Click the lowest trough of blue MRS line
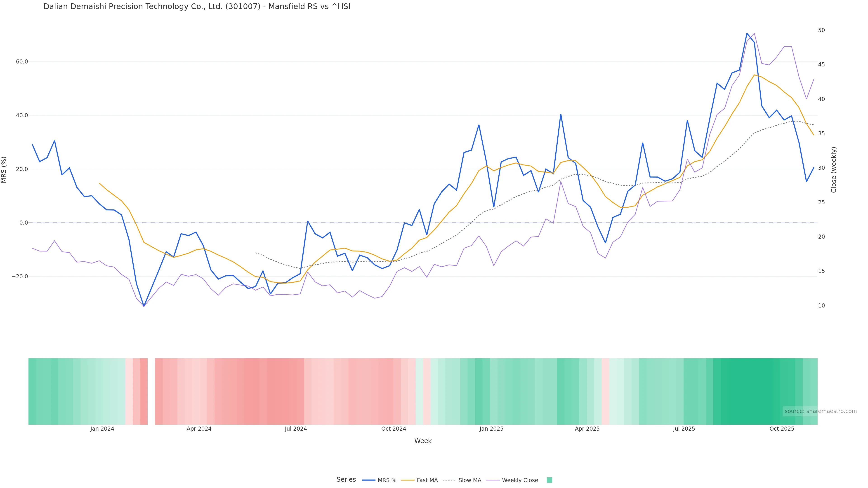Viewport: 868px width, 488px height. click(144, 306)
